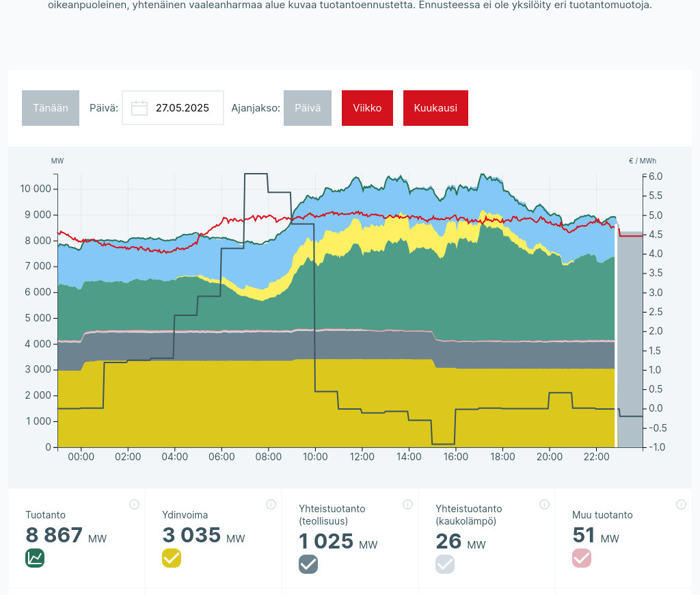The image size is (700, 595).
Task: Toggle the green Tuotanto chart line icon
Action: coord(35,558)
